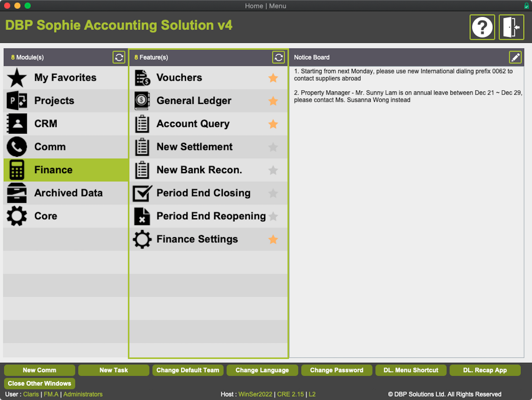532x400 pixels.
Task: Click the DBP Sophie Accounting Solution title
Action: click(119, 25)
